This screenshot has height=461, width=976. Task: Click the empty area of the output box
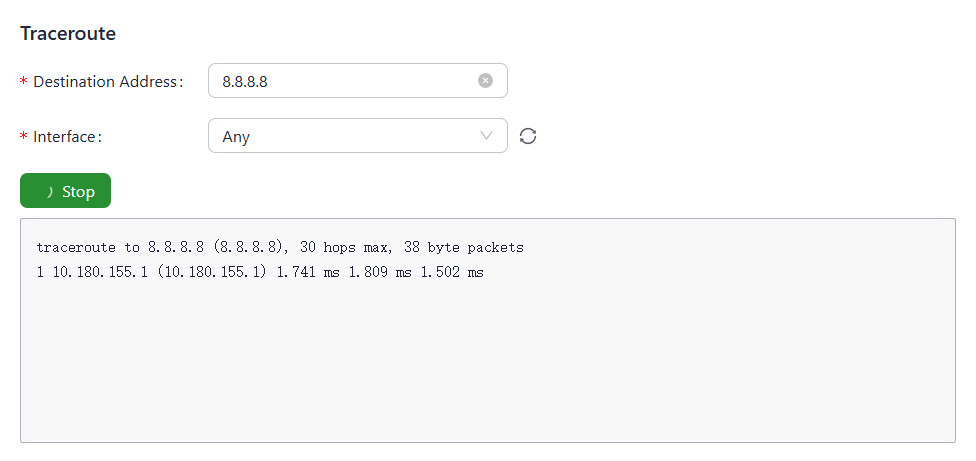(487, 370)
